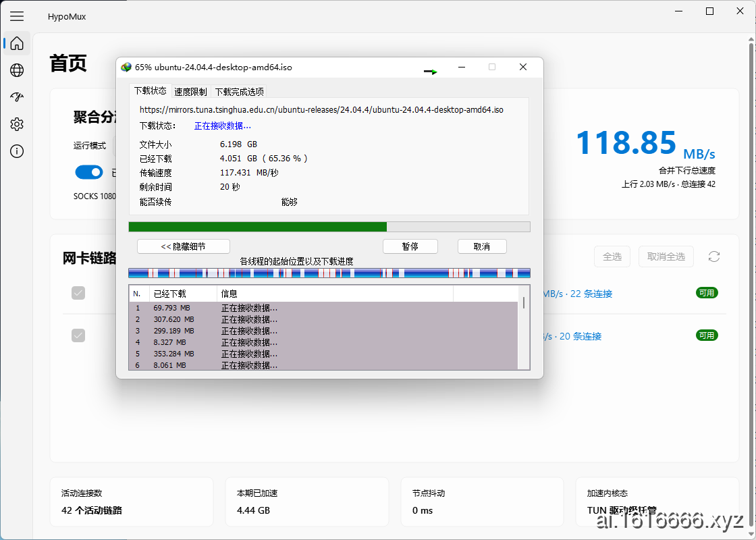
Task: Click the transfer speed value 117.431 MB/秒
Action: click(249, 173)
